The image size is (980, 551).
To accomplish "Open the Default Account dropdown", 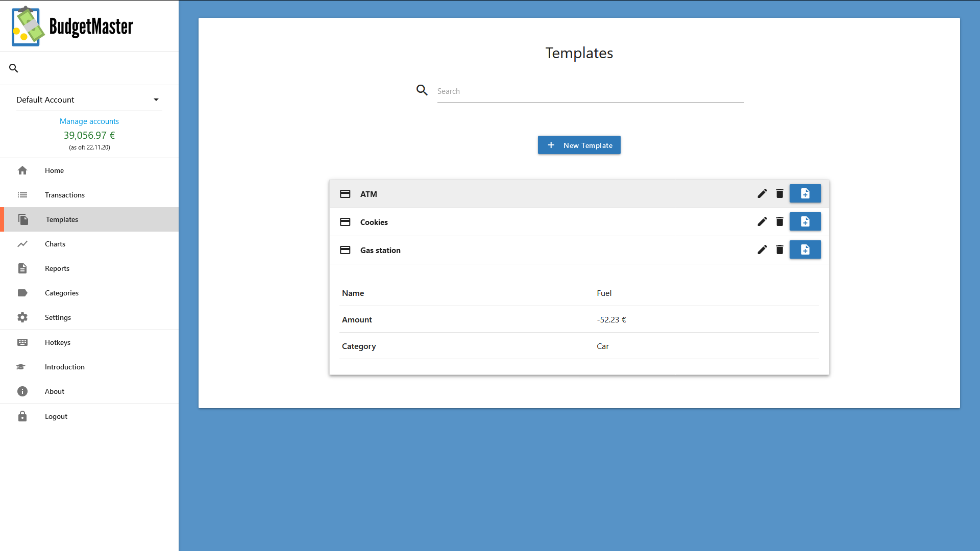I will (89, 100).
